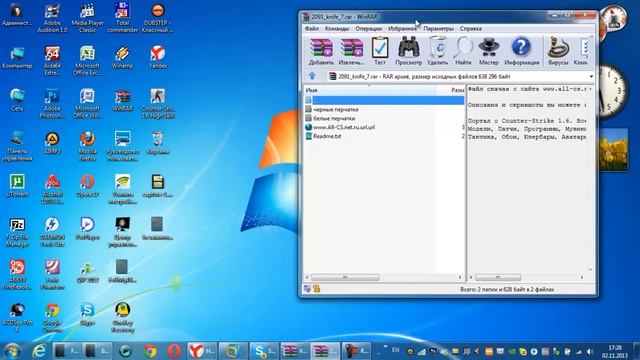Open the Информация question-mark tool
The width and height of the screenshot is (640, 360).
pos(522,51)
